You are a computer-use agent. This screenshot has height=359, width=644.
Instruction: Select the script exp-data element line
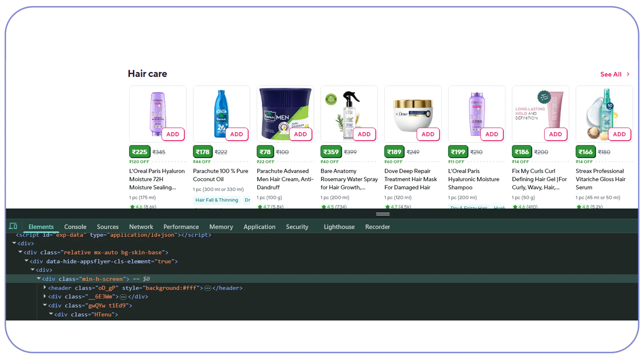tap(114, 235)
